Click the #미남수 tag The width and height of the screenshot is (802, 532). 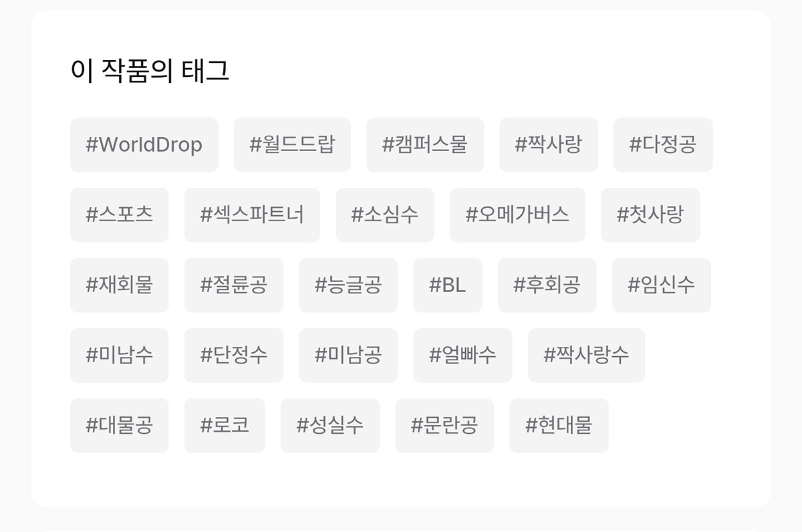click(119, 355)
